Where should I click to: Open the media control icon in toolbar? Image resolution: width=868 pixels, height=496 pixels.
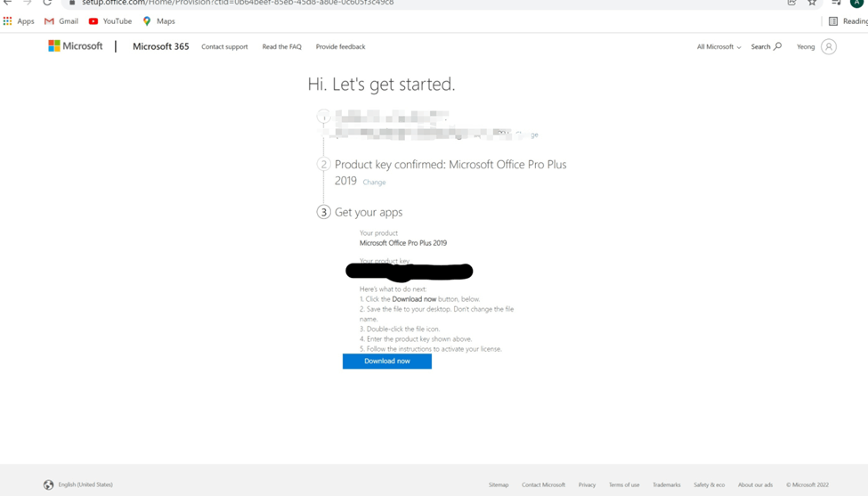point(836,2)
